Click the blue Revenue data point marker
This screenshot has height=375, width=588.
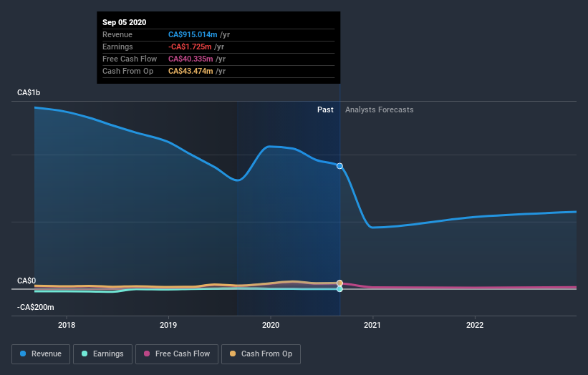[x=339, y=166]
